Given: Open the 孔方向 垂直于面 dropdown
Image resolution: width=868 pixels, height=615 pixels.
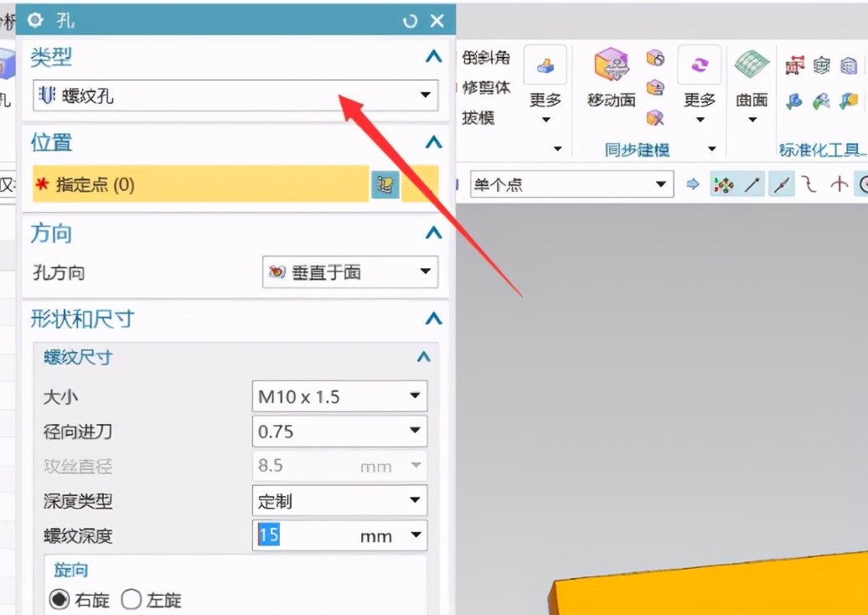Looking at the screenshot, I should (x=350, y=271).
